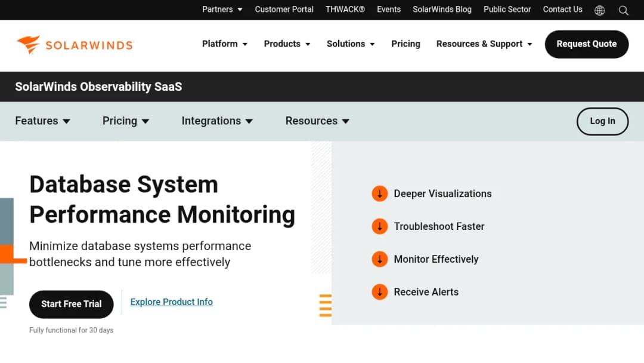The image size is (644, 363).
Task: Open the globe language selector
Action: pos(600,10)
